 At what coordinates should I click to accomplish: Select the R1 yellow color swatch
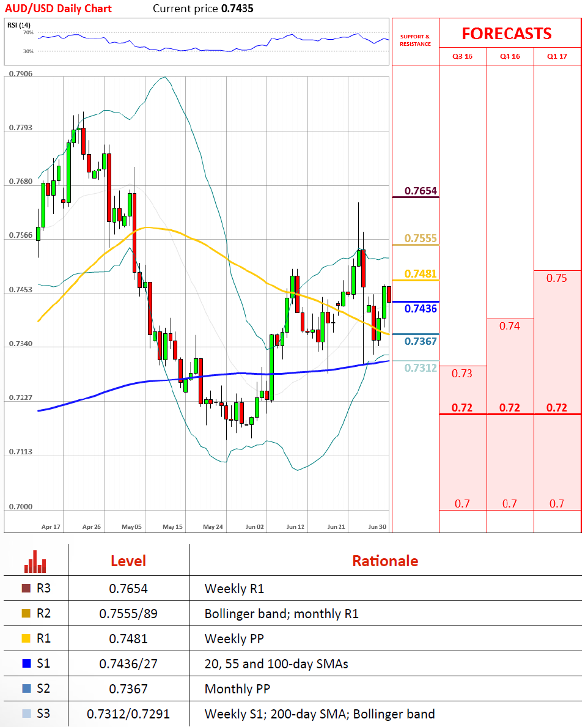(26, 638)
